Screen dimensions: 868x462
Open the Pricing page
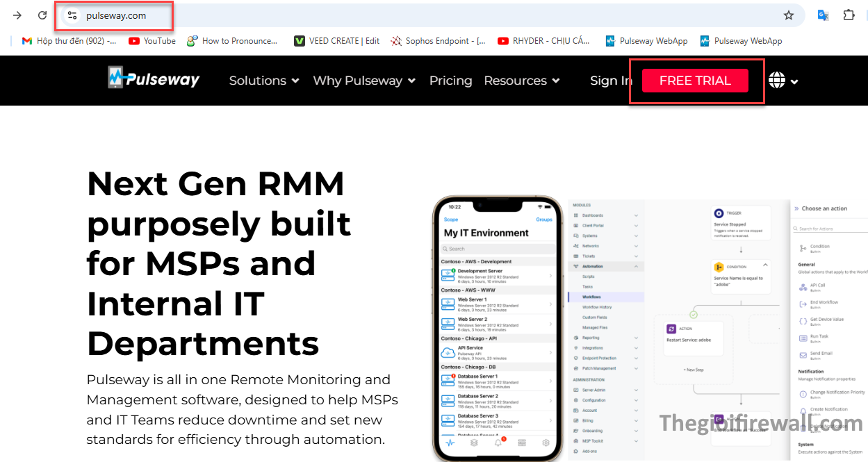click(x=450, y=81)
